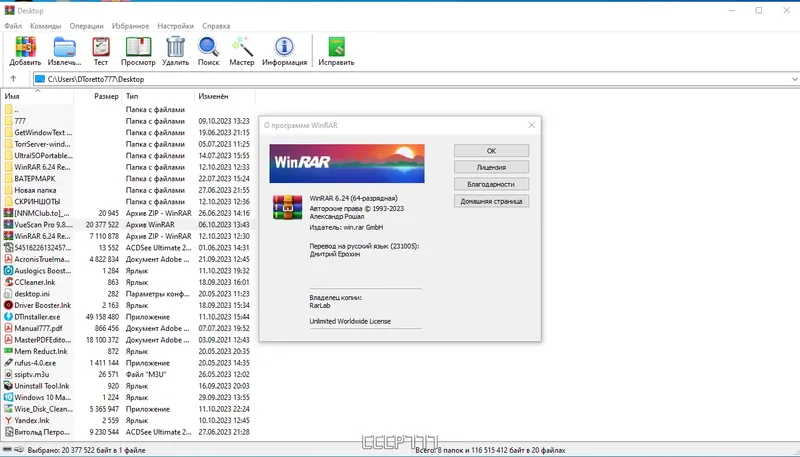Open the Файл menu
The height and width of the screenshot is (457, 800).
13,26
